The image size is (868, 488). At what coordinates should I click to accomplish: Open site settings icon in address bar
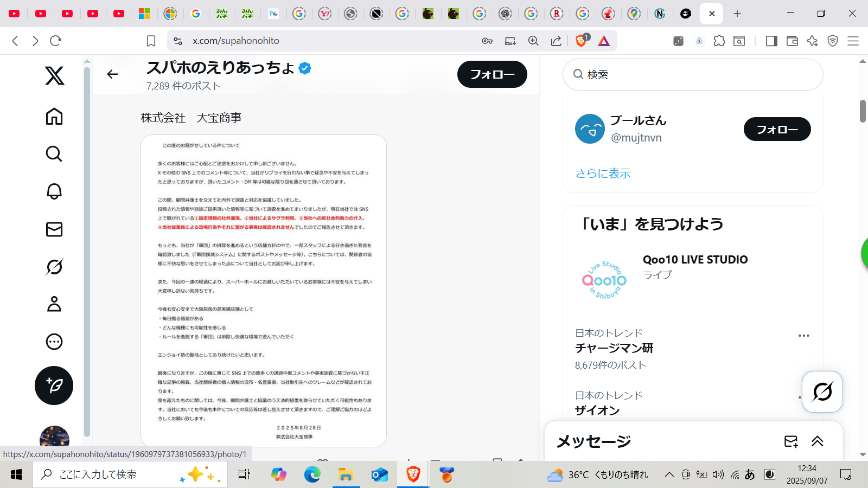[x=178, y=41]
